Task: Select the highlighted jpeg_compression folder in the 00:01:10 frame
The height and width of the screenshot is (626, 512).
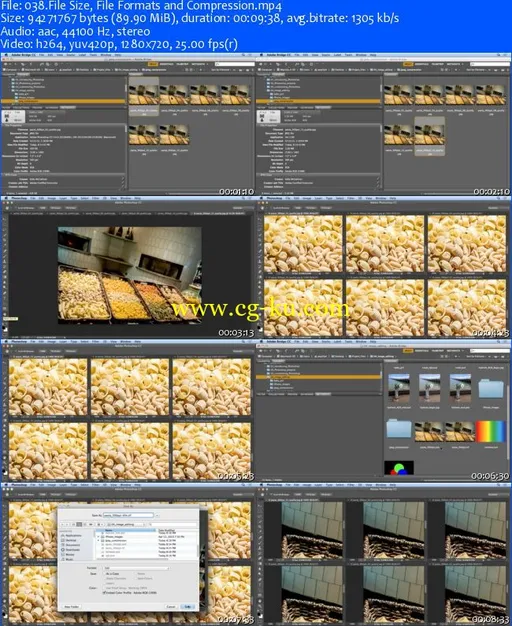Action: point(63,101)
